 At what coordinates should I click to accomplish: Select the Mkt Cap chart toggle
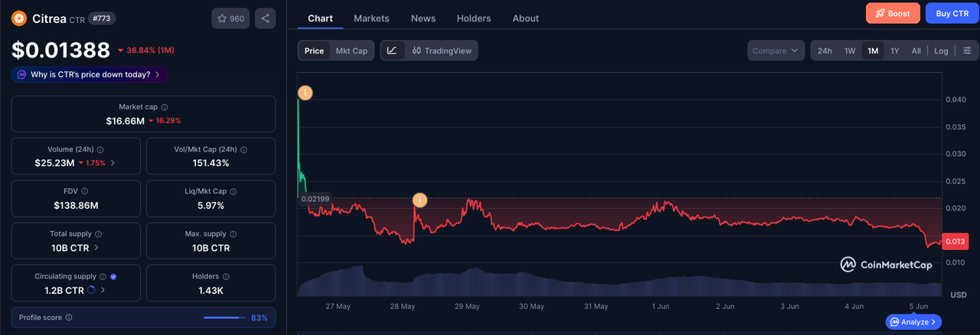(351, 50)
